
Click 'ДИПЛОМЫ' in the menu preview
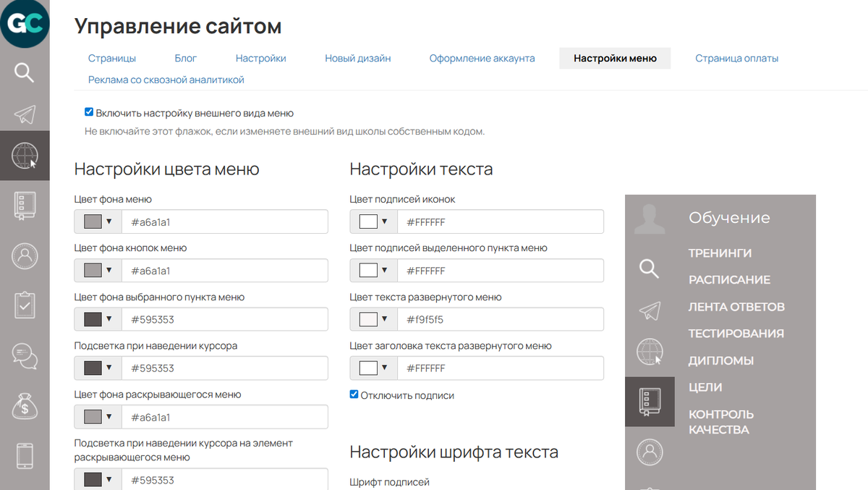pos(721,360)
